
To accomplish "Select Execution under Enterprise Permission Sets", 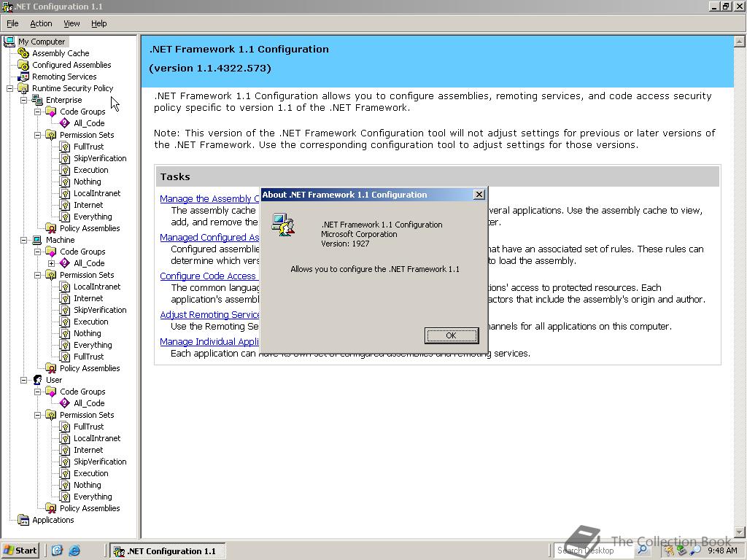I will (x=91, y=169).
